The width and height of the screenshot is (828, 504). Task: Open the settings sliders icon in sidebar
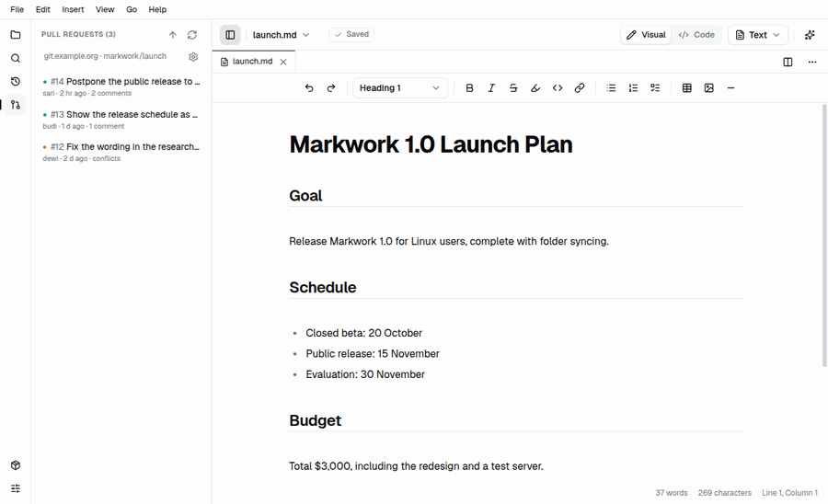click(16, 488)
